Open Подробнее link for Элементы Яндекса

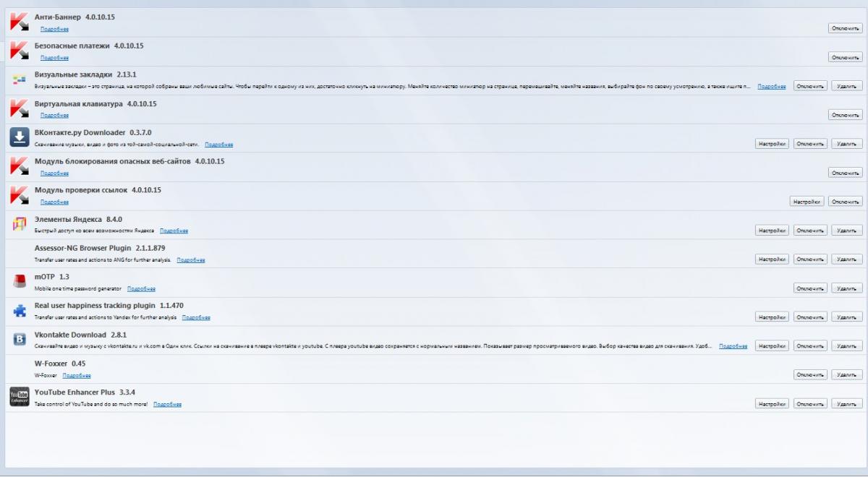(x=174, y=231)
